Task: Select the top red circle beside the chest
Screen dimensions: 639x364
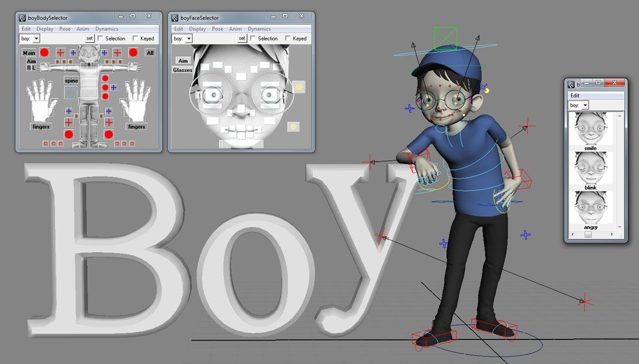Action: click(x=105, y=78)
